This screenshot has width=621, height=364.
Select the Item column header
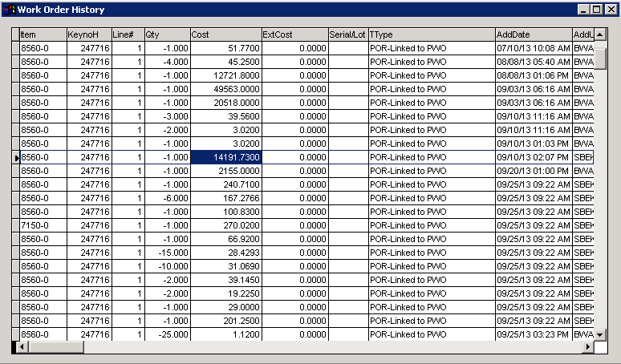tap(42, 35)
